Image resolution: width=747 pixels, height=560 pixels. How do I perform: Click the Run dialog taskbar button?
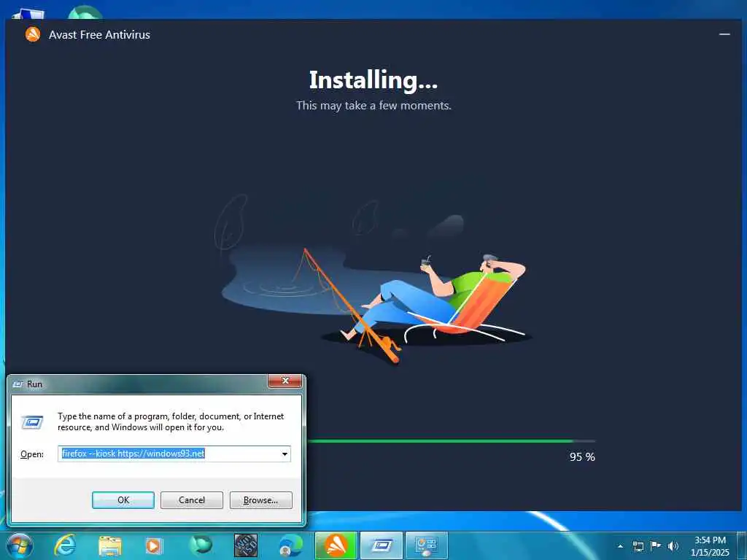tap(381, 545)
